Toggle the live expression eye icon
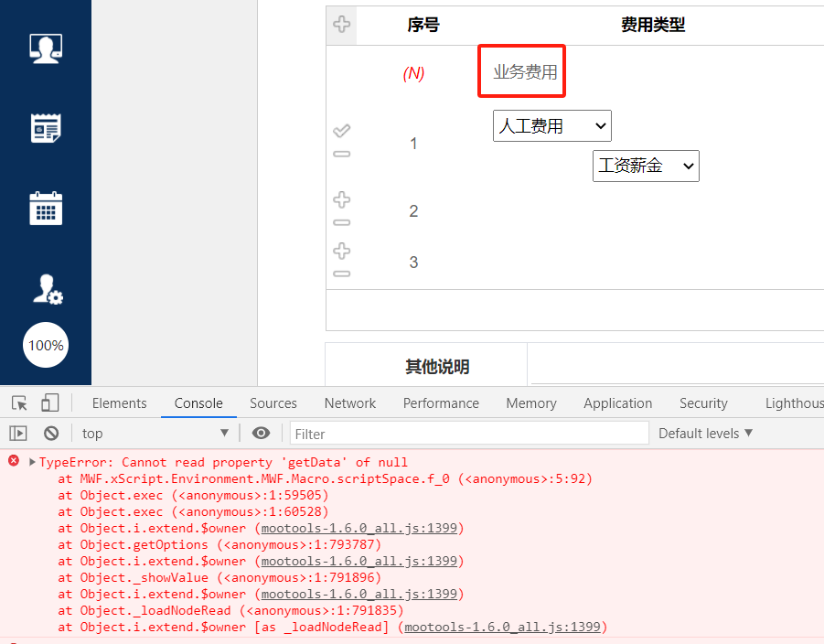The image size is (824, 644). pyautogui.click(x=261, y=433)
